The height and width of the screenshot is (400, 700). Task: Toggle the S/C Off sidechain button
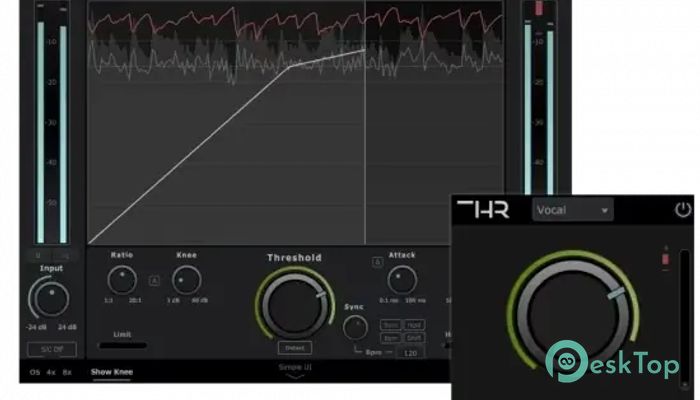(49, 349)
